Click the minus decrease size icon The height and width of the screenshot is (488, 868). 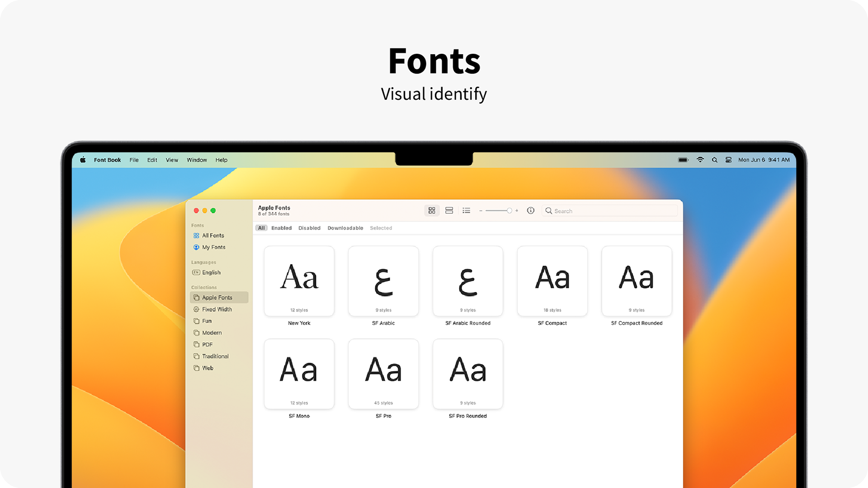click(x=481, y=211)
